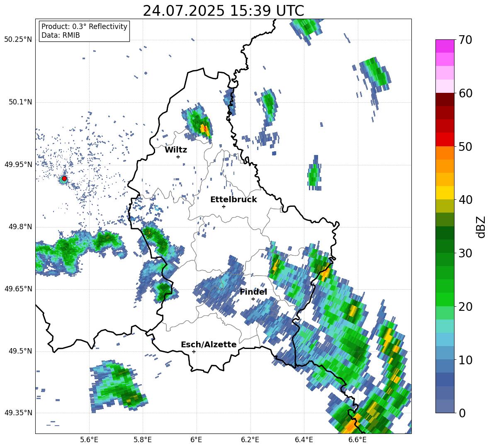Click the 20 value on the colorbar

465,307
